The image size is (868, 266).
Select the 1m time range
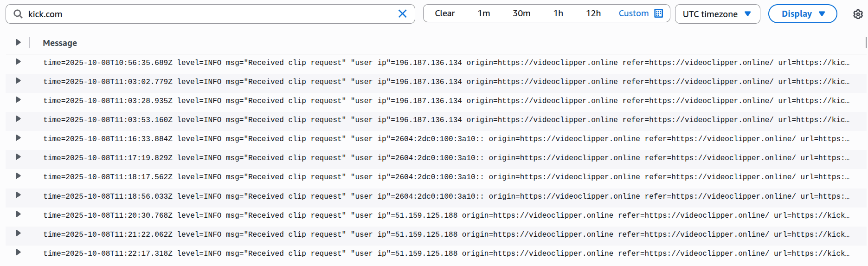point(484,13)
